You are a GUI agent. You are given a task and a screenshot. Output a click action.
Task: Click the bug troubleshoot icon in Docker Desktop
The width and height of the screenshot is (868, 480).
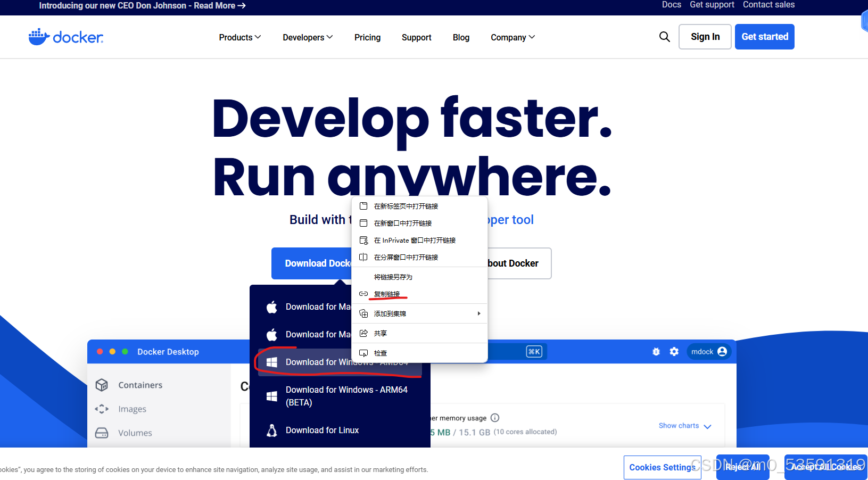coord(656,352)
